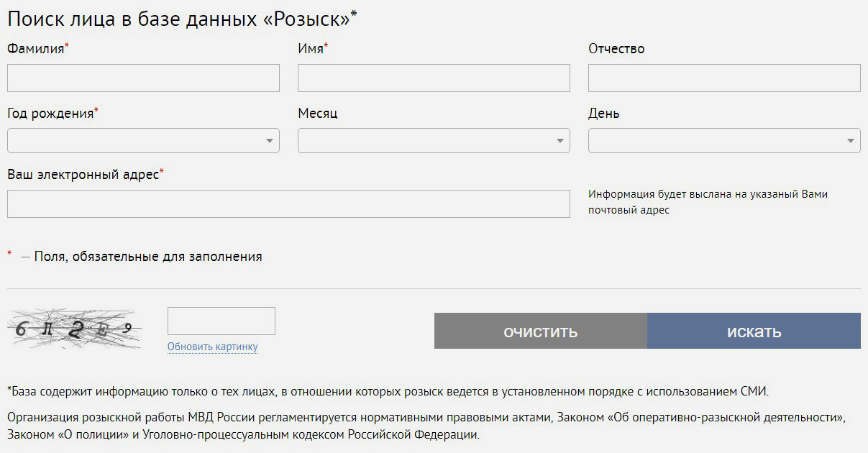Click the Ваш электронный адрес input field
The width and height of the screenshot is (868, 453).
coord(288,203)
